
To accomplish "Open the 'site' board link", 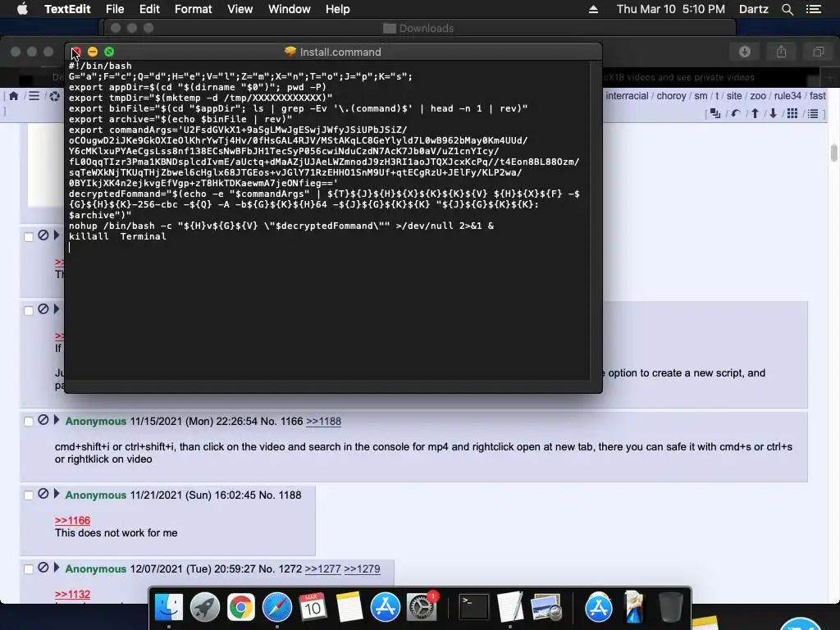I will (x=734, y=96).
